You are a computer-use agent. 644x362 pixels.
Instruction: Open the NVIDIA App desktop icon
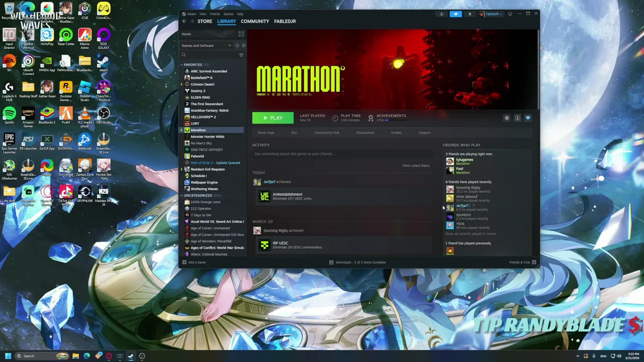47,63
